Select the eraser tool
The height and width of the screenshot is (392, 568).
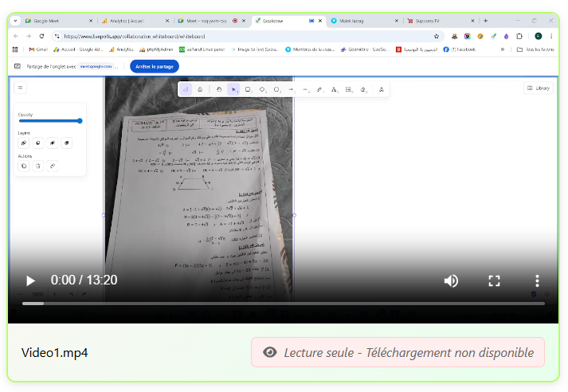[x=363, y=90]
